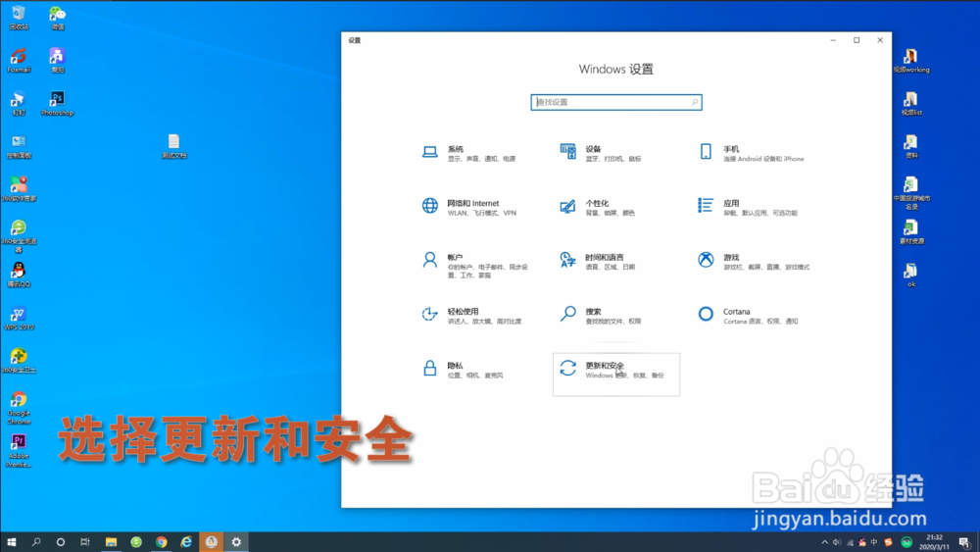The width and height of the screenshot is (980, 552).
Task: Select the 视频working desktop shortcut
Action: click(x=910, y=61)
